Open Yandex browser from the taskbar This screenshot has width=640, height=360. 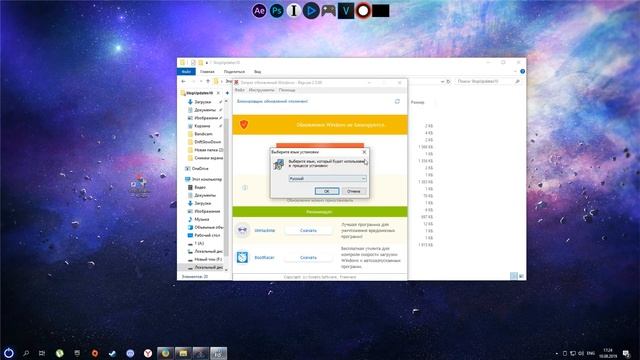tap(148, 353)
